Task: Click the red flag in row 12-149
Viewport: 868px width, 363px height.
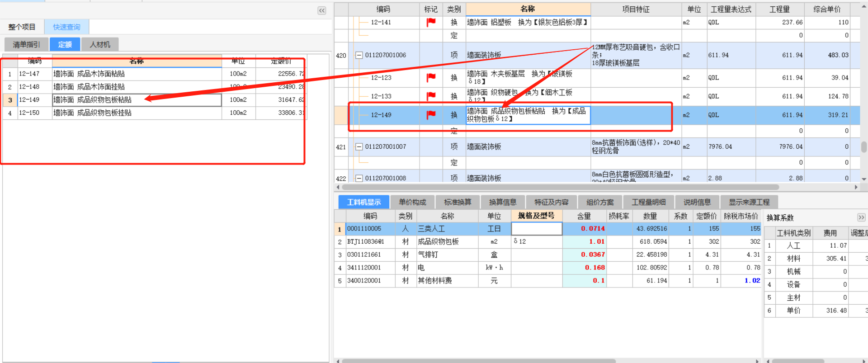Action: click(431, 115)
